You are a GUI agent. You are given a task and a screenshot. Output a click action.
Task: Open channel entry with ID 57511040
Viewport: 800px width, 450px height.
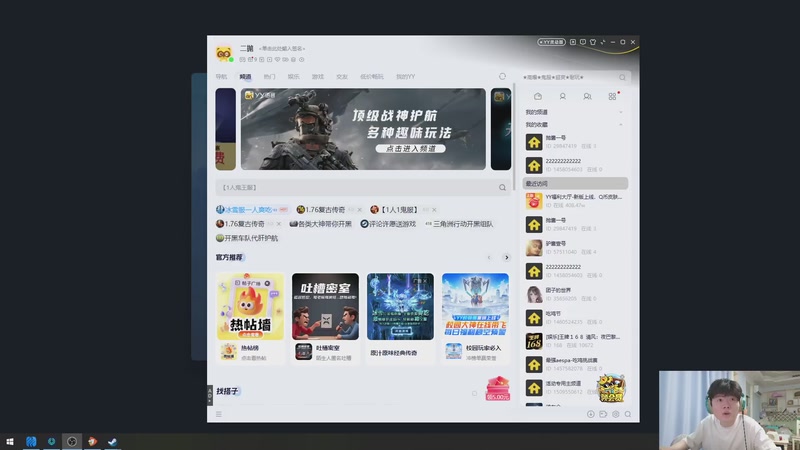coord(575,248)
